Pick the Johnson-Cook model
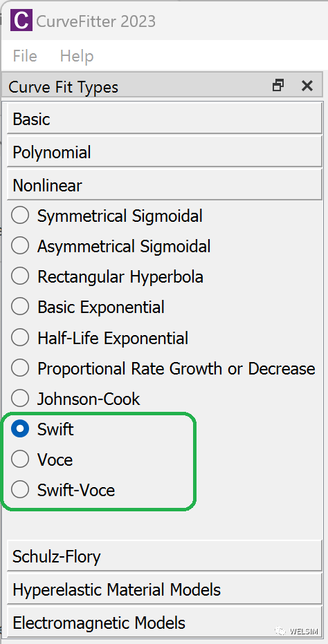This screenshot has height=644, width=328. coord(75,399)
